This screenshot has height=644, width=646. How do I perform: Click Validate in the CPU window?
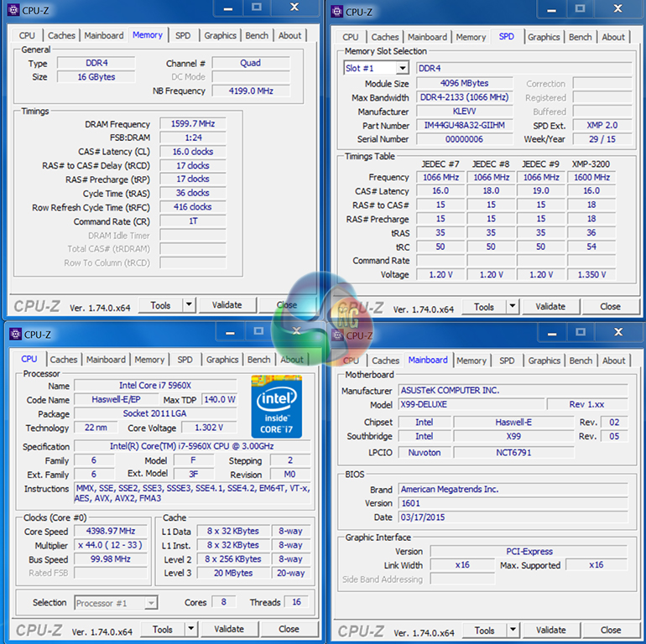229,629
